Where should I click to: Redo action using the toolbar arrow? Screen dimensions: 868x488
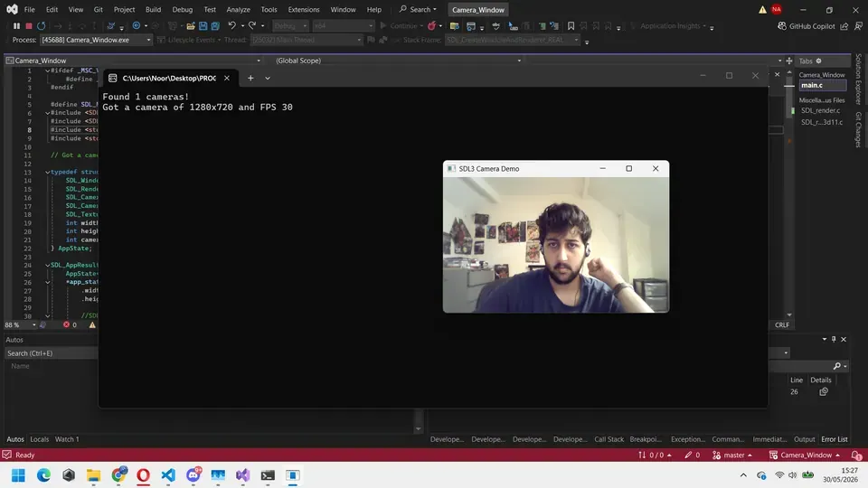252,26
